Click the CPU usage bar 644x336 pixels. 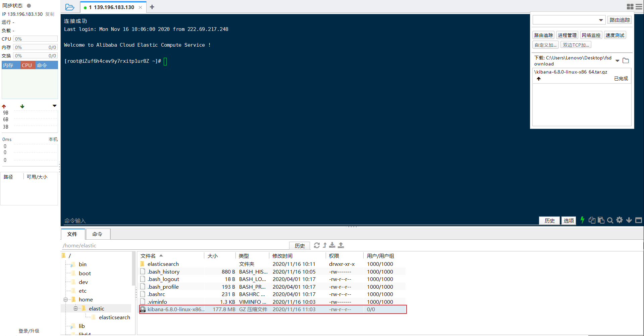click(x=36, y=39)
